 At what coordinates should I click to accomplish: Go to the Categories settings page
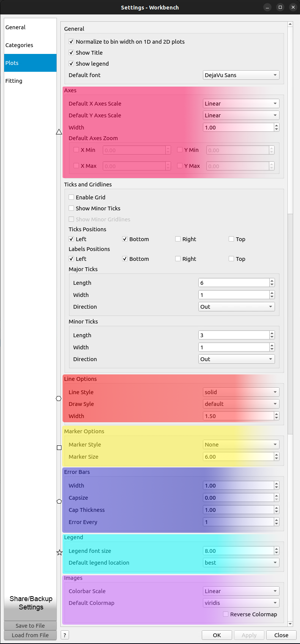(19, 45)
